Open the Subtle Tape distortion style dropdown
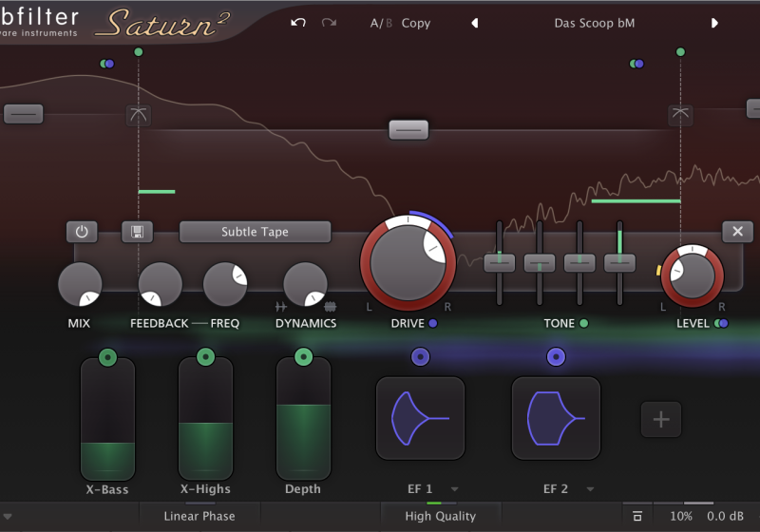 coord(255,232)
